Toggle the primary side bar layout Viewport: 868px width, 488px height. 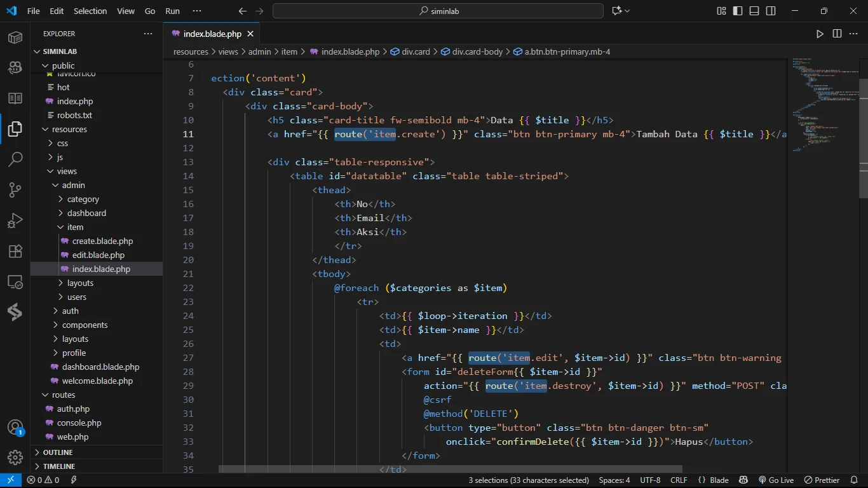(738, 11)
